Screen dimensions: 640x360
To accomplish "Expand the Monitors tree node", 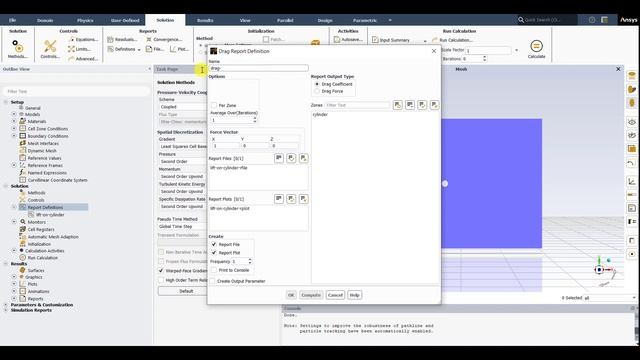I will [14, 222].
